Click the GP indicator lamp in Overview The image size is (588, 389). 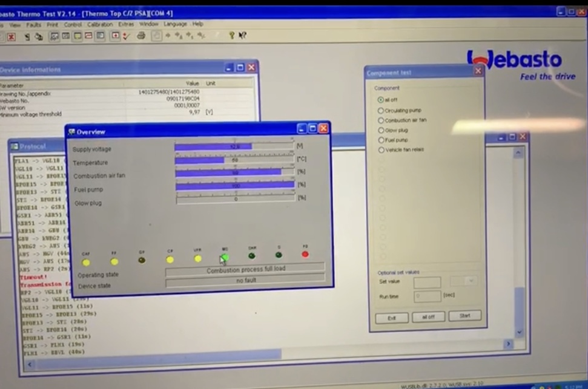tap(141, 260)
